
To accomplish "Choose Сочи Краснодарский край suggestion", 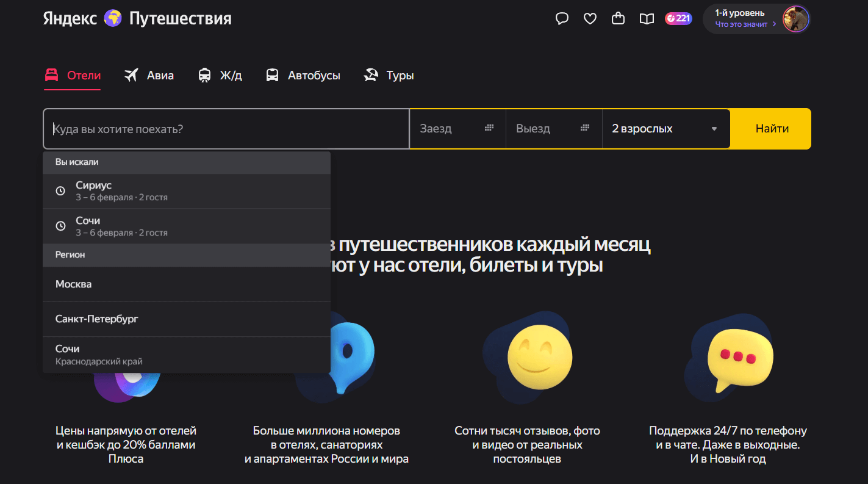I will click(x=187, y=355).
